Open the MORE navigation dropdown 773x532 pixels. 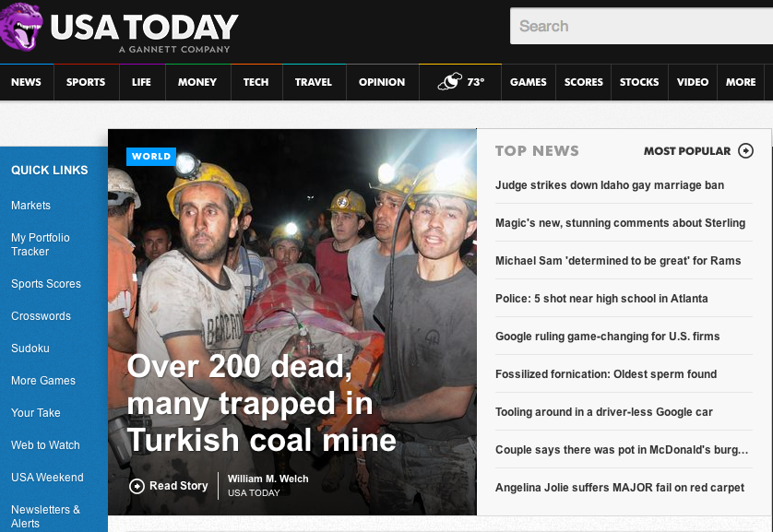tap(740, 82)
